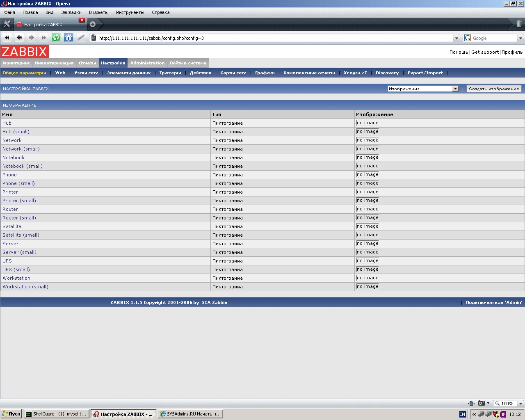Open the Router (small) image entry
The width and height of the screenshot is (525, 420).
click(19, 218)
